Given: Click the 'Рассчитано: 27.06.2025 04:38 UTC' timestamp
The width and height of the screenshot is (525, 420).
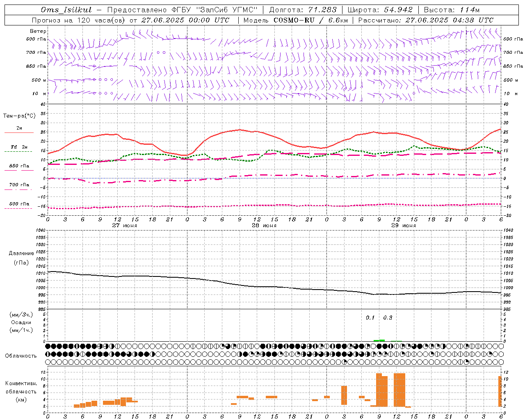Looking at the screenshot, I should click(426, 20).
